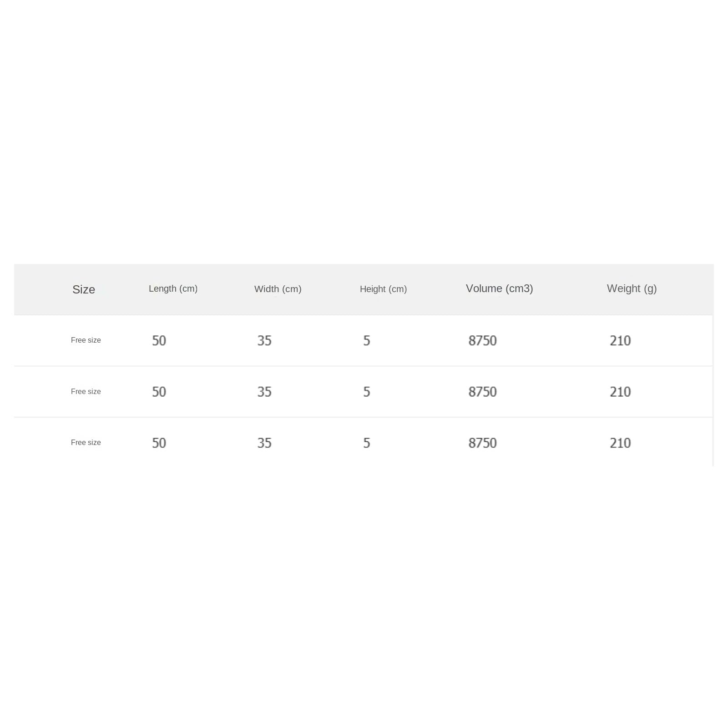728x728 pixels.
Task: Click volume 8750 in first row
Action: coord(483,340)
